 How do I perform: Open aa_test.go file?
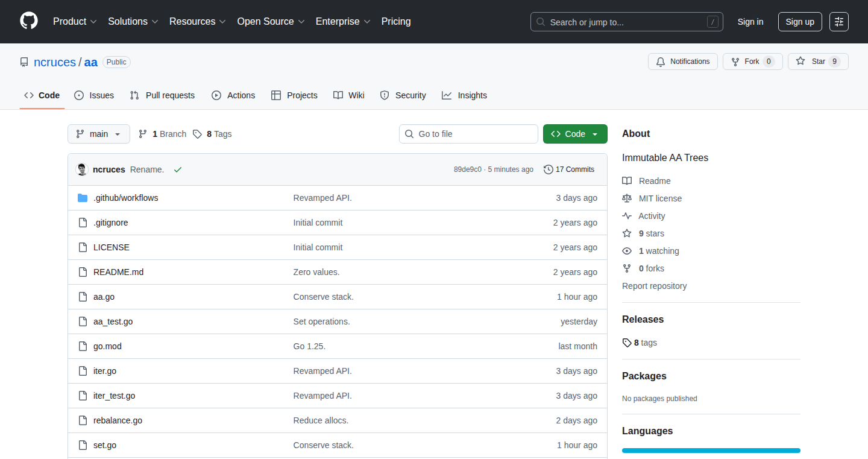113,321
